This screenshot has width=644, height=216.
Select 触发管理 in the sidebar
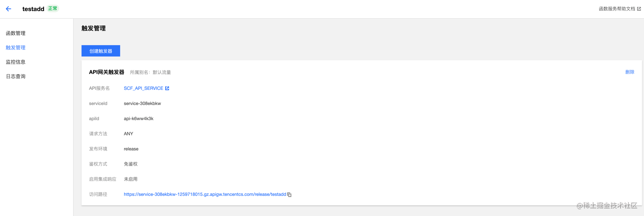(16, 48)
